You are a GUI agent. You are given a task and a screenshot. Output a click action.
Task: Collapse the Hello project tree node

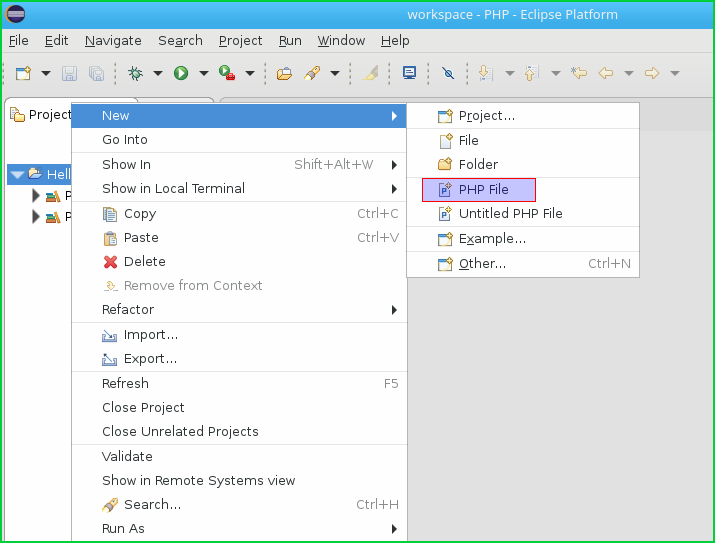coord(17,175)
